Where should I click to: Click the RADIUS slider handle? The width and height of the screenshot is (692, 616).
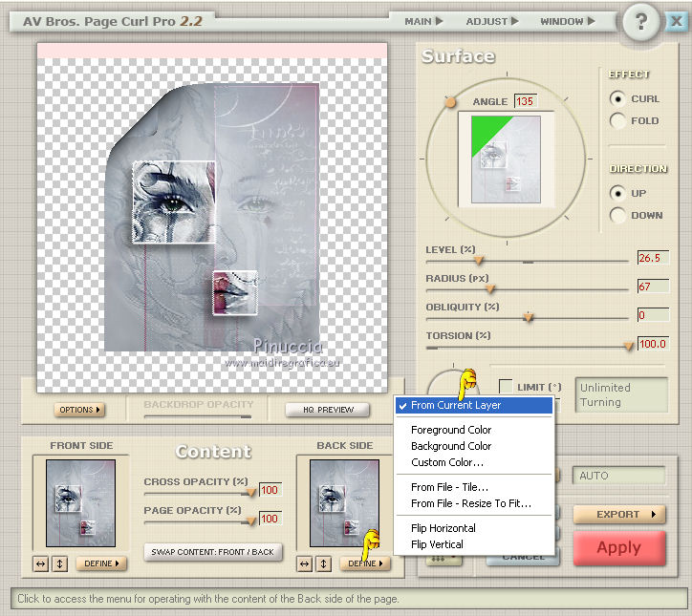click(x=490, y=289)
